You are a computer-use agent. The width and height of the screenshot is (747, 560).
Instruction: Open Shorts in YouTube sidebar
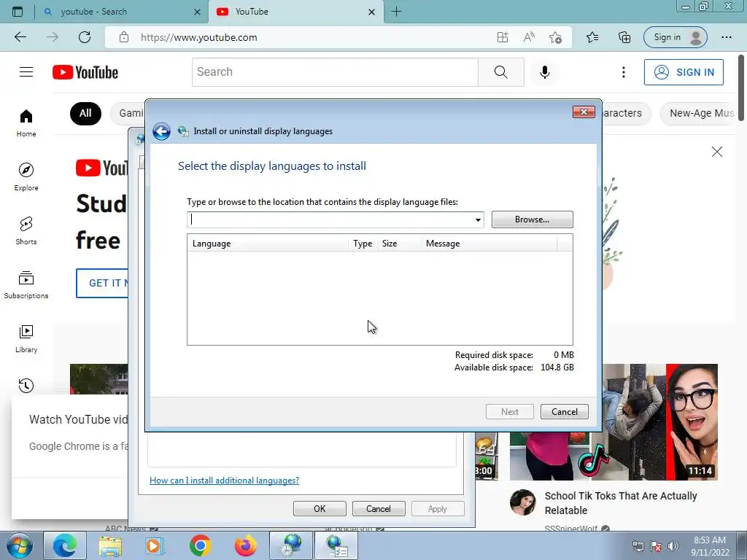click(26, 231)
